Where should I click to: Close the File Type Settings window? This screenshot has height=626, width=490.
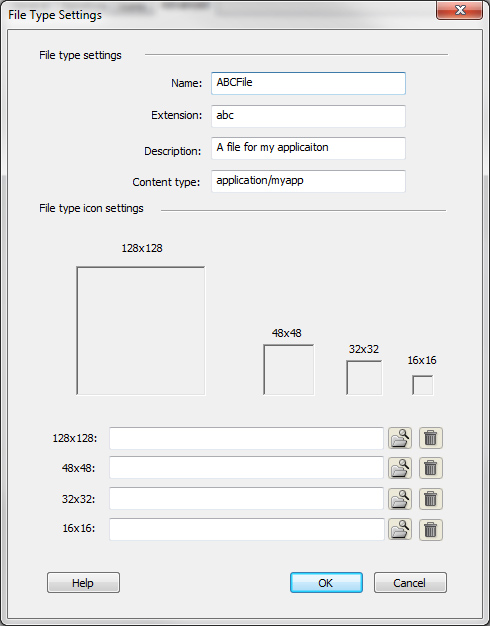[x=460, y=10]
